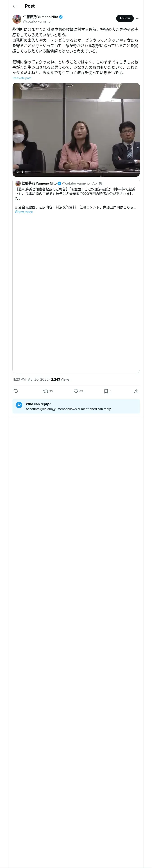Repost this post with 33 reposts
This screenshot has width=152, height=868.
(46, 391)
